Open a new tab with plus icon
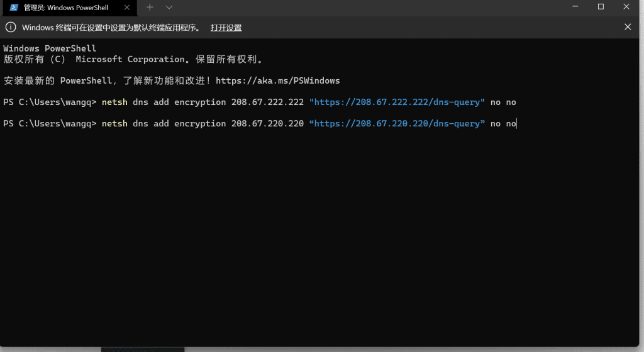 (150, 8)
